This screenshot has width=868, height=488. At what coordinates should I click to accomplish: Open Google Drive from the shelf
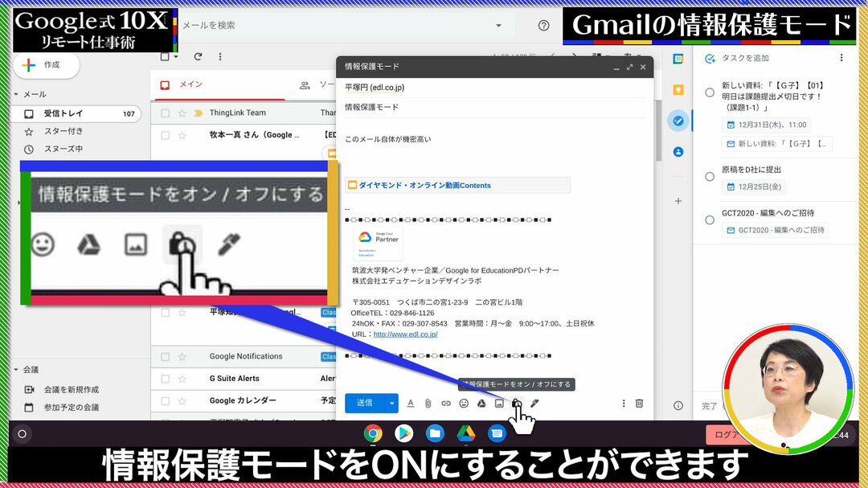click(x=466, y=433)
